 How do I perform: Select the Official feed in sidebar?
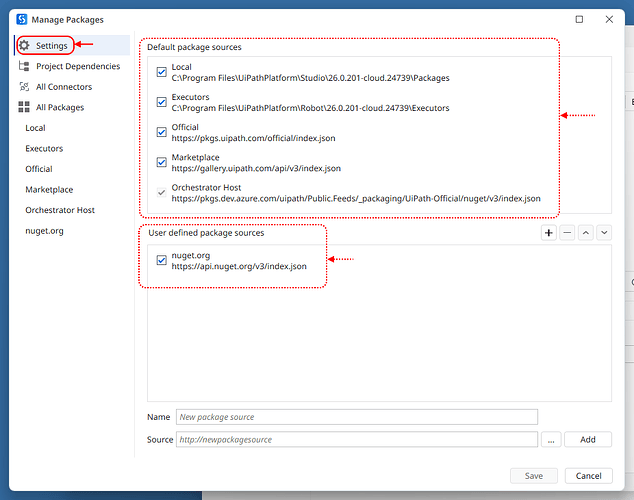click(39, 169)
